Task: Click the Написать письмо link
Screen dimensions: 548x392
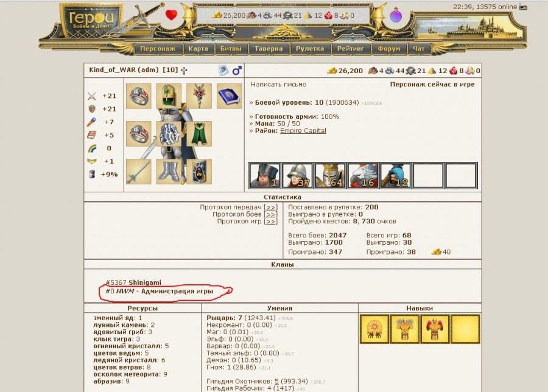Action: [278, 85]
